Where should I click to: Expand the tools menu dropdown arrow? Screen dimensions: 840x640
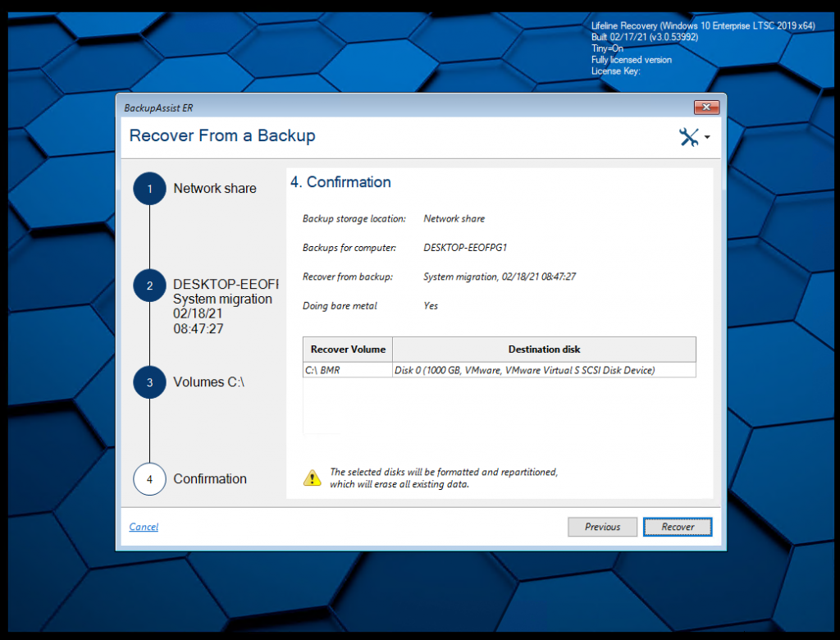[707, 138]
